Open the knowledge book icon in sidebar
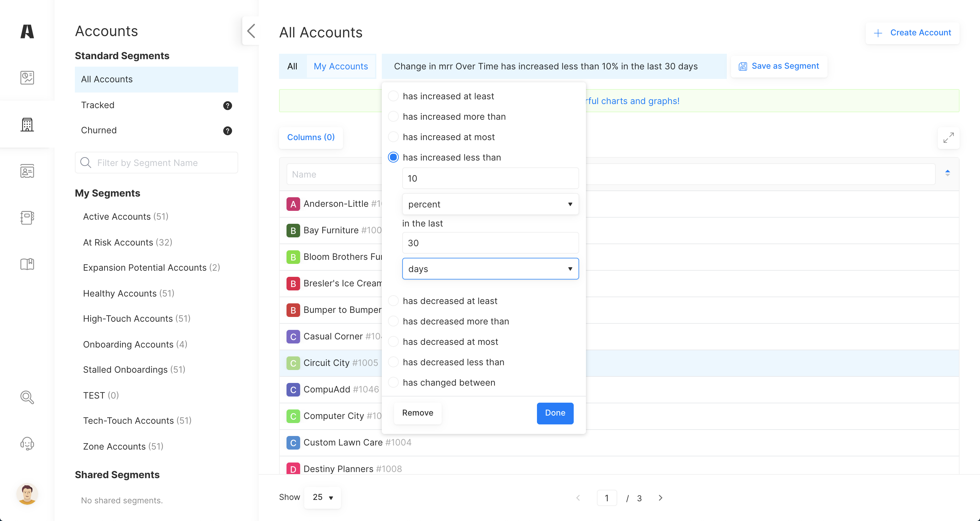This screenshot has width=980, height=521. pos(27,264)
